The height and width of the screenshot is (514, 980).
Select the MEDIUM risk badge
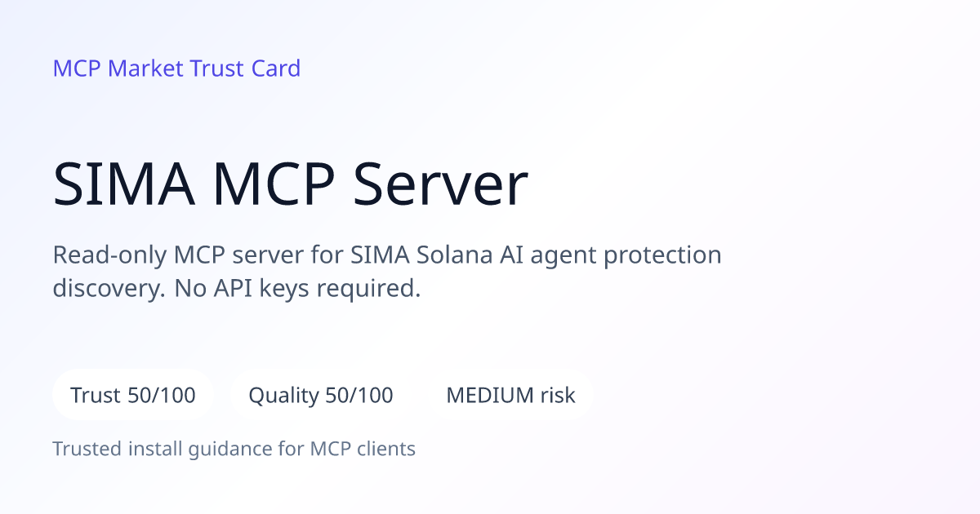tap(510, 396)
